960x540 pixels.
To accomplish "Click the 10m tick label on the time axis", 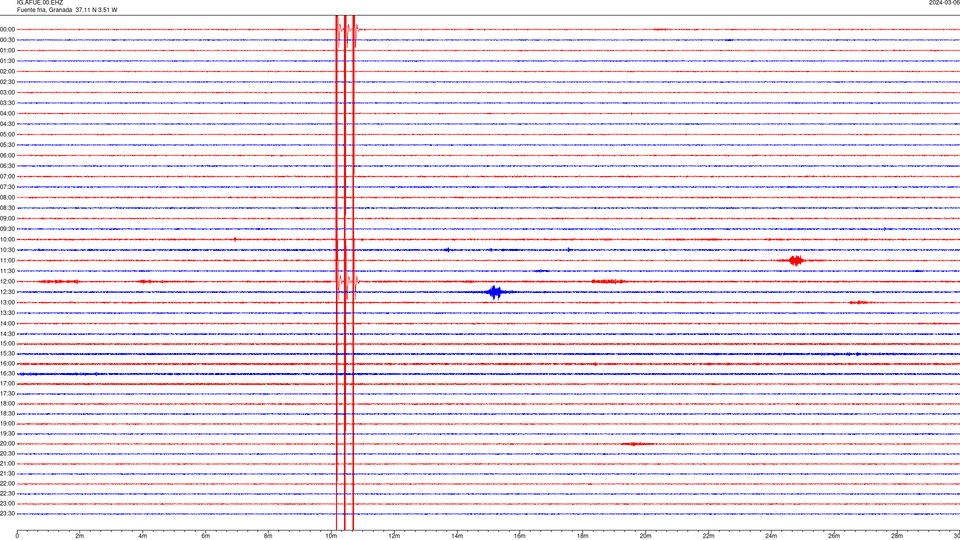I will click(x=331, y=536).
